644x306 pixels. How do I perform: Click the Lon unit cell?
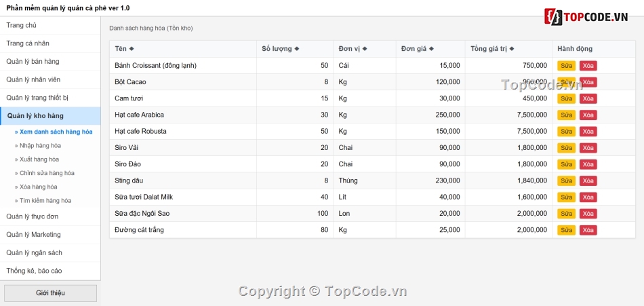[x=365, y=214]
